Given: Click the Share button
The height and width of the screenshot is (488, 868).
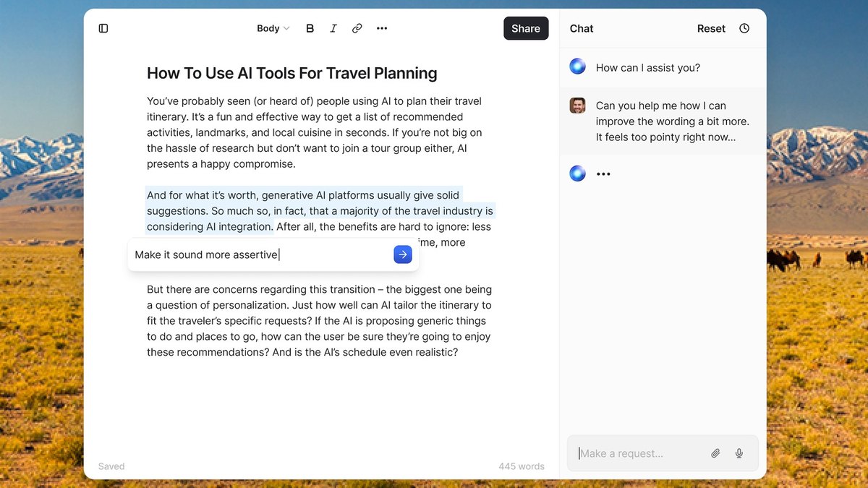Looking at the screenshot, I should 526,28.
